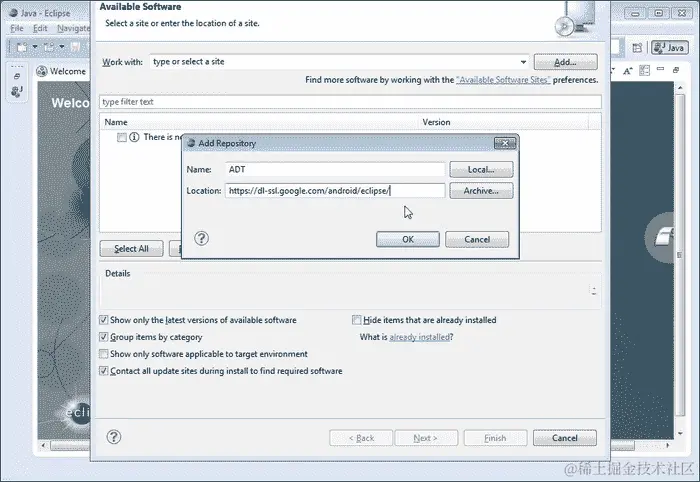
Task: Click the Work with site combo box
Action: (x=339, y=62)
